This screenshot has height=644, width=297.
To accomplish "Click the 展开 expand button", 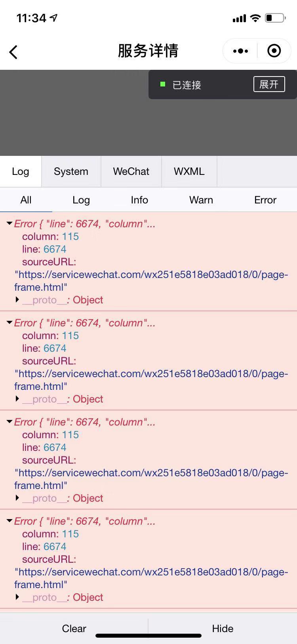I will click(269, 84).
